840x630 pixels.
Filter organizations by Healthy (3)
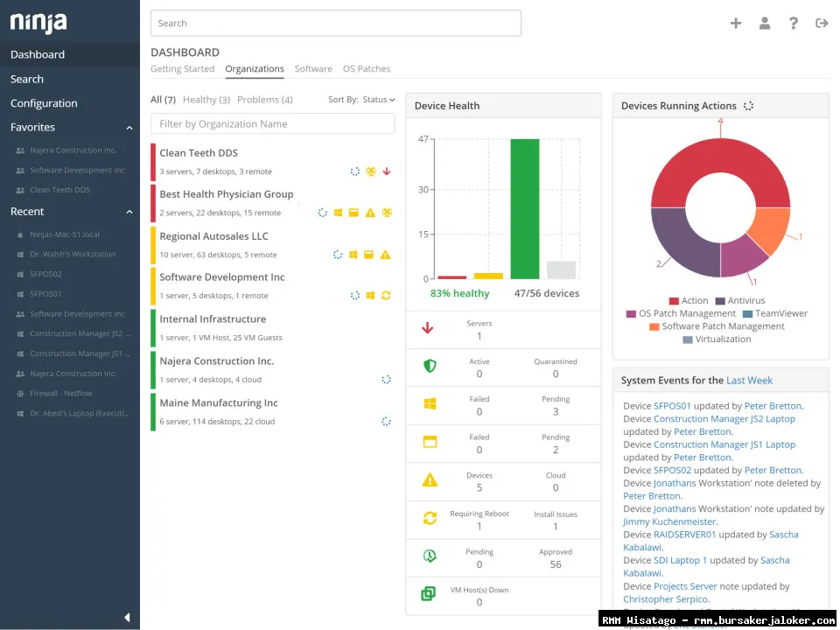coord(206,100)
